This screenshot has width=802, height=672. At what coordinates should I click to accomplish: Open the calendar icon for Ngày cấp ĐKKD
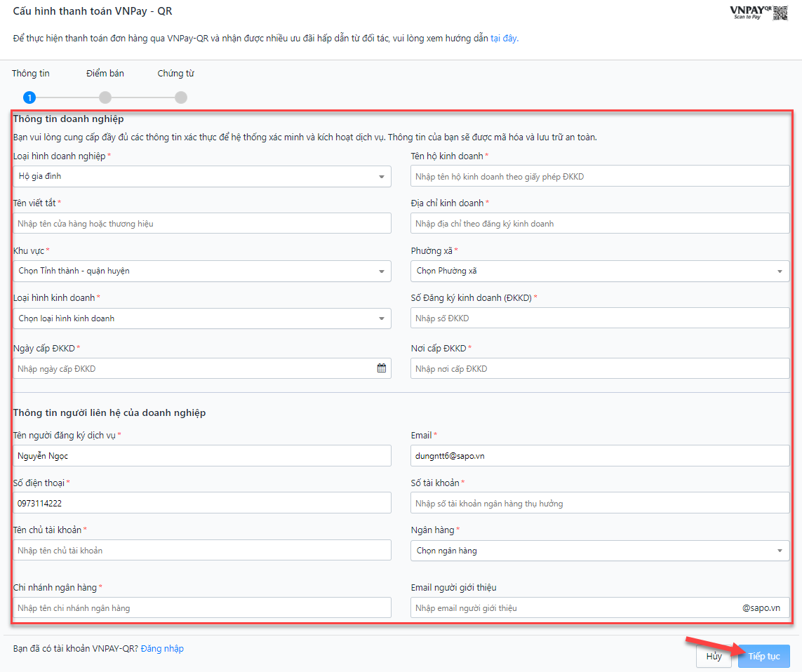tap(382, 368)
